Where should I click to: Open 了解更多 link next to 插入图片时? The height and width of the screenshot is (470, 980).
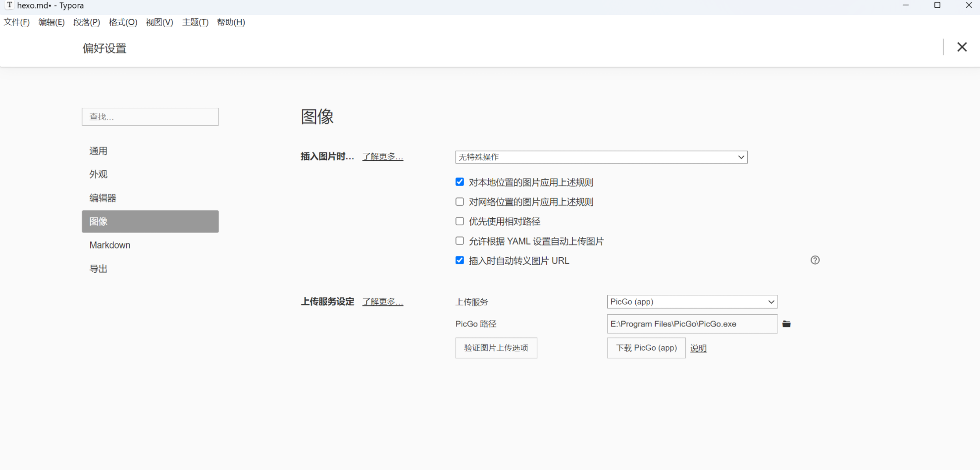coord(383,157)
